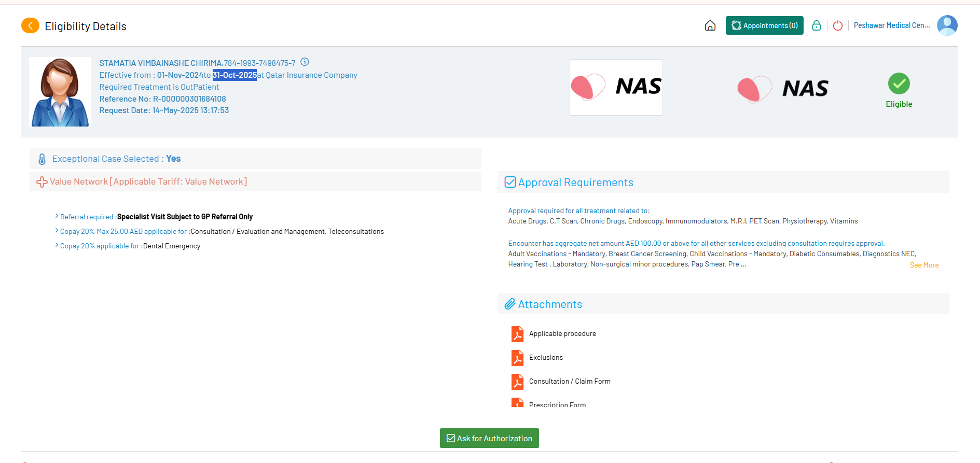Click Value Network Applicable Tariff heading
Screen dimensions: 980x463
coord(148,181)
